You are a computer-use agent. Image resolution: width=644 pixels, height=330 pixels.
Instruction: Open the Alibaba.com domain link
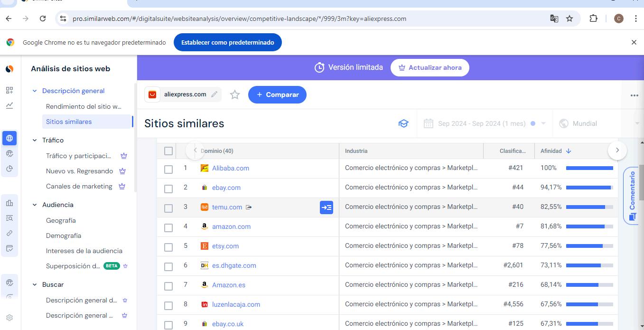(231, 168)
